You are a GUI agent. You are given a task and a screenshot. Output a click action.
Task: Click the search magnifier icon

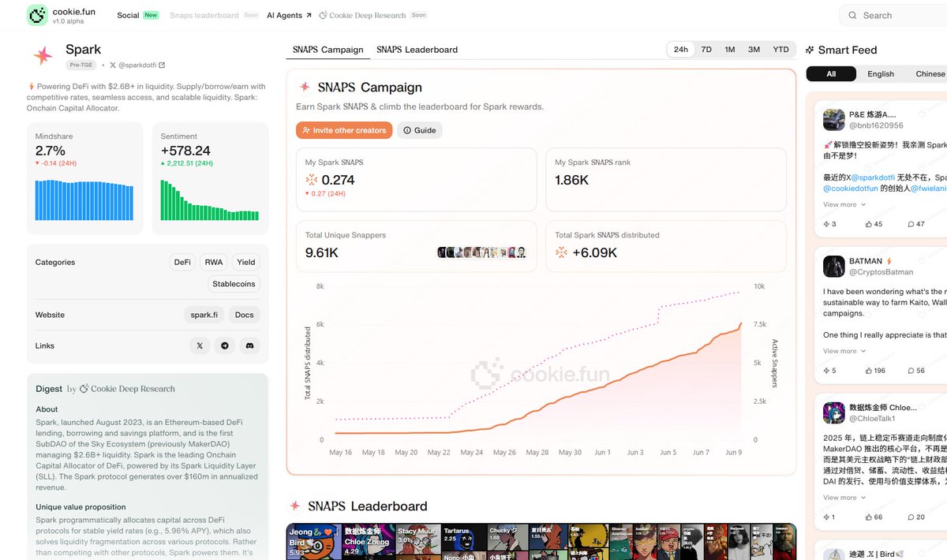pos(852,15)
